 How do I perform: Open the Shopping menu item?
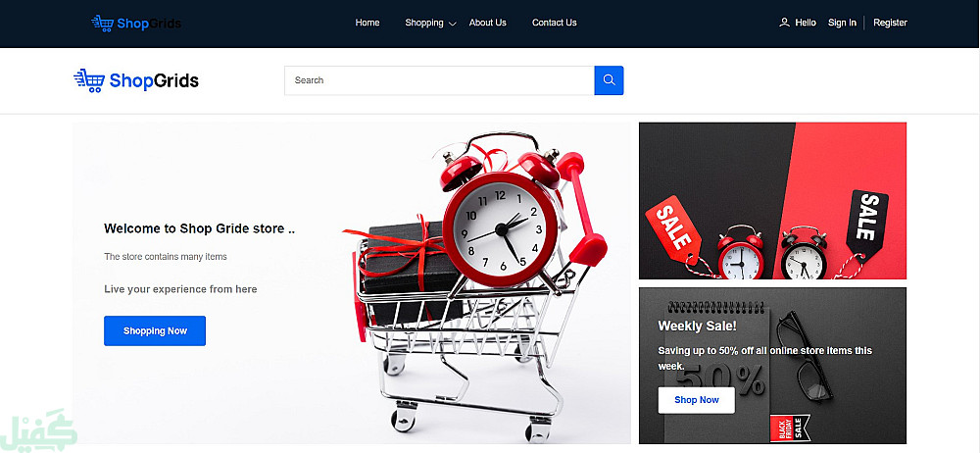(x=424, y=23)
